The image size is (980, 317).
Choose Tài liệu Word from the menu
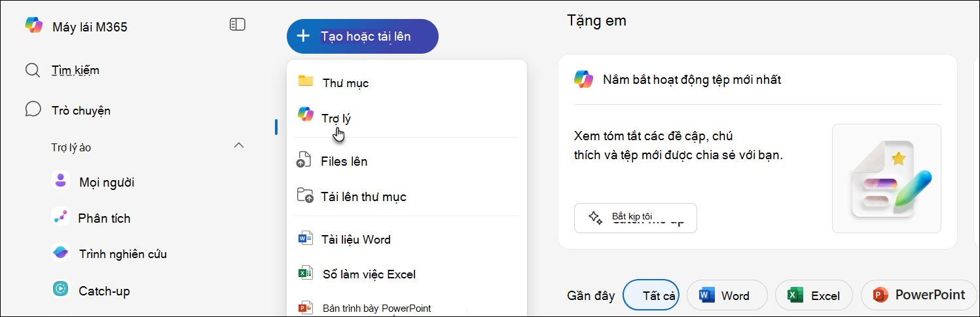(x=406, y=239)
